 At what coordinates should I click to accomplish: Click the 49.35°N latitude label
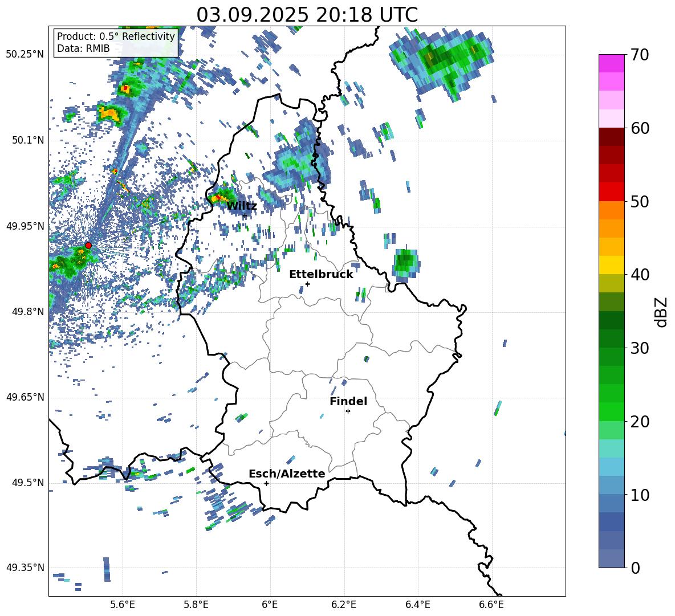click(25, 568)
